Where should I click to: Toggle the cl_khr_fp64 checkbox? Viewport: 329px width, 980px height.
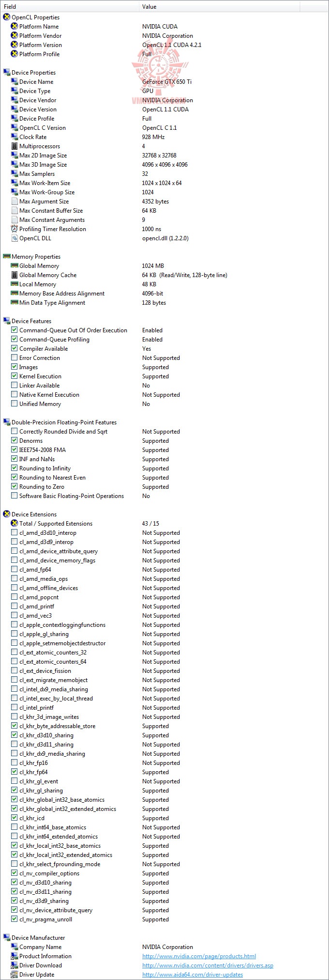click(14, 772)
